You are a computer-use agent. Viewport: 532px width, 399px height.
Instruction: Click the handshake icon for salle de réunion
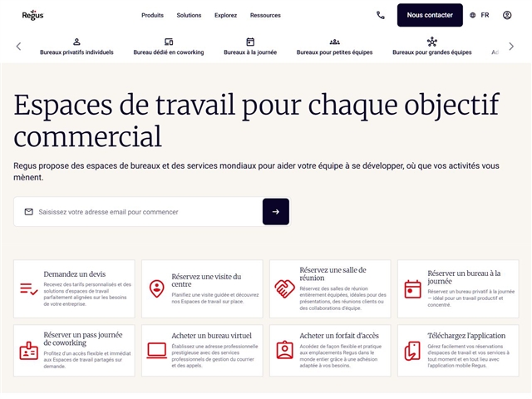point(284,288)
